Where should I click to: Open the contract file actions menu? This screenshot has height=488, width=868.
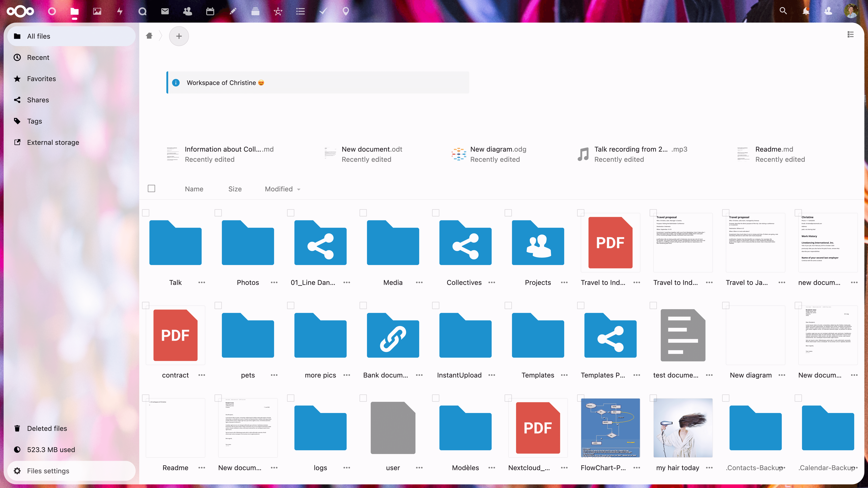click(202, 375)
